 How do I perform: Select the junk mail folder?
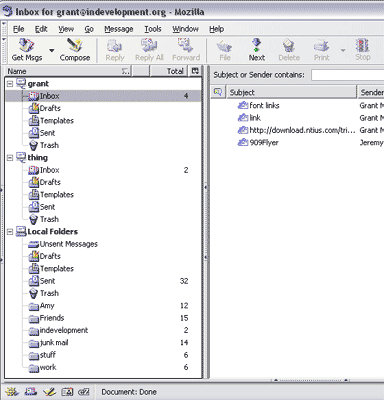pos(103,343)
